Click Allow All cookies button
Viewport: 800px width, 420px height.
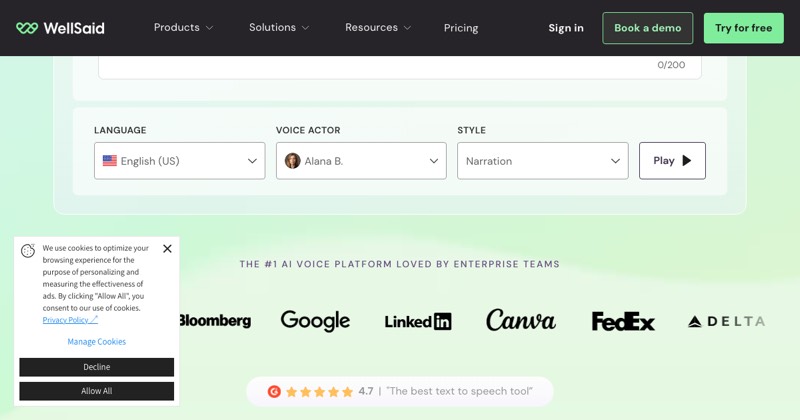click(96, 391)
